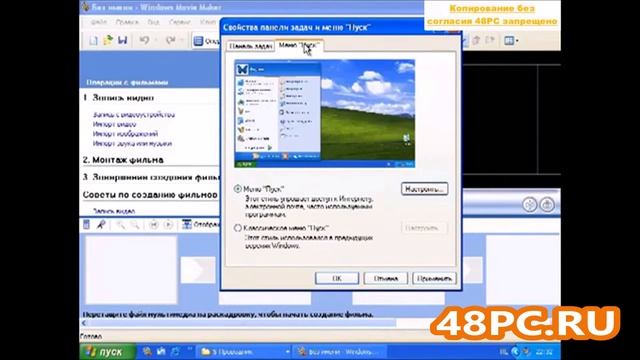The image size is (640, 360).
Task: Select the Меню "Пуск" radio option
Action: tap(238, 189)
